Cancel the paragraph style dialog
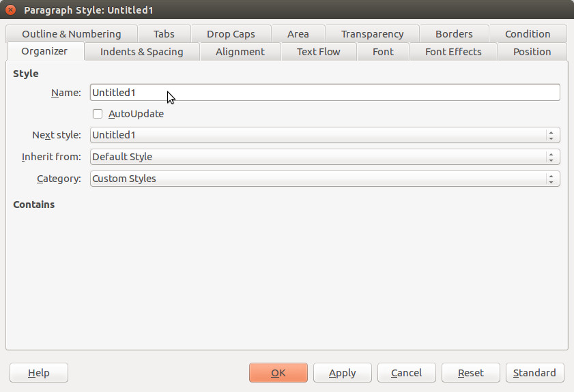The height and width of the screenshot is (392, 574). tap(406, 373)
